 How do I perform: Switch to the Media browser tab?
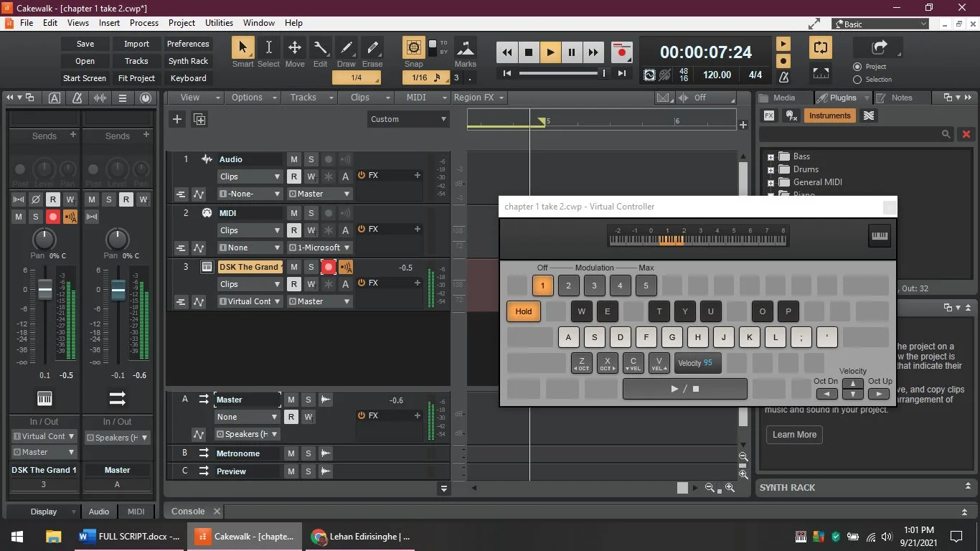pyautogui.click(x=784, y=98)
